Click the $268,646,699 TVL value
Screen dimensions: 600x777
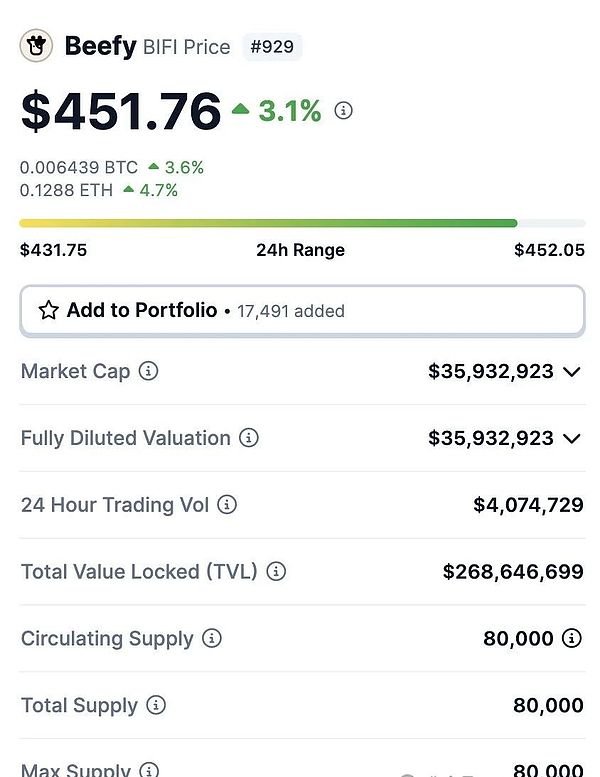click(513, 572)
